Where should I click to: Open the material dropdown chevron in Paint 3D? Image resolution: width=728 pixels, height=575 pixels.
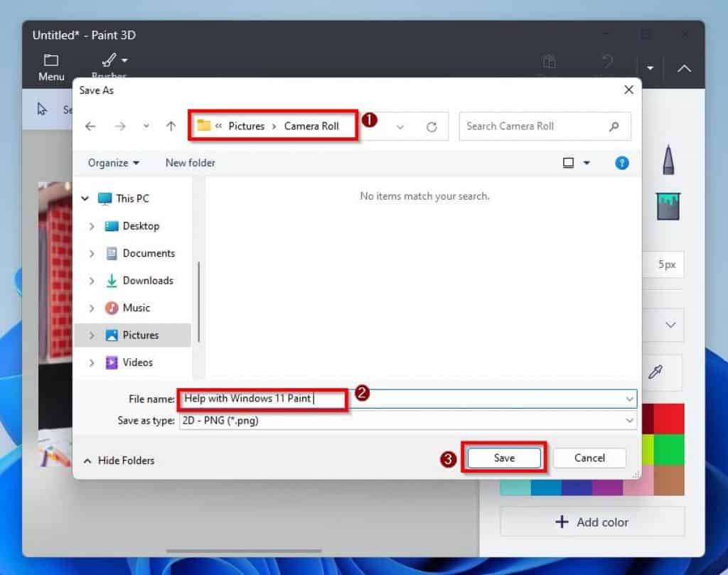tap(670, 325)
